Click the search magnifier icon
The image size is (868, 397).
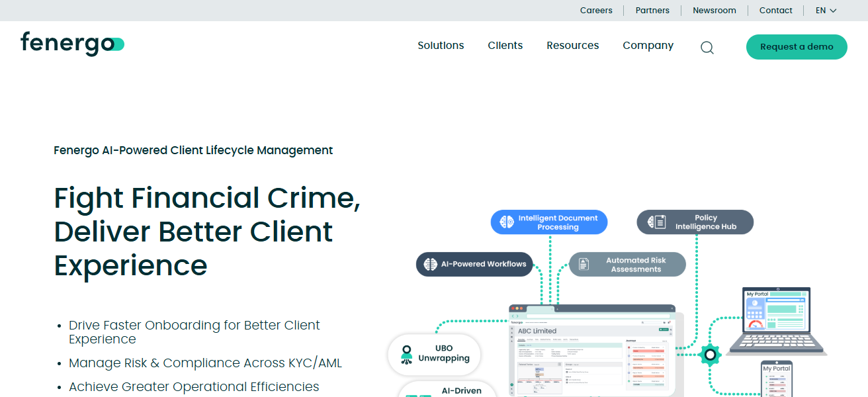(x=707, y=47)
